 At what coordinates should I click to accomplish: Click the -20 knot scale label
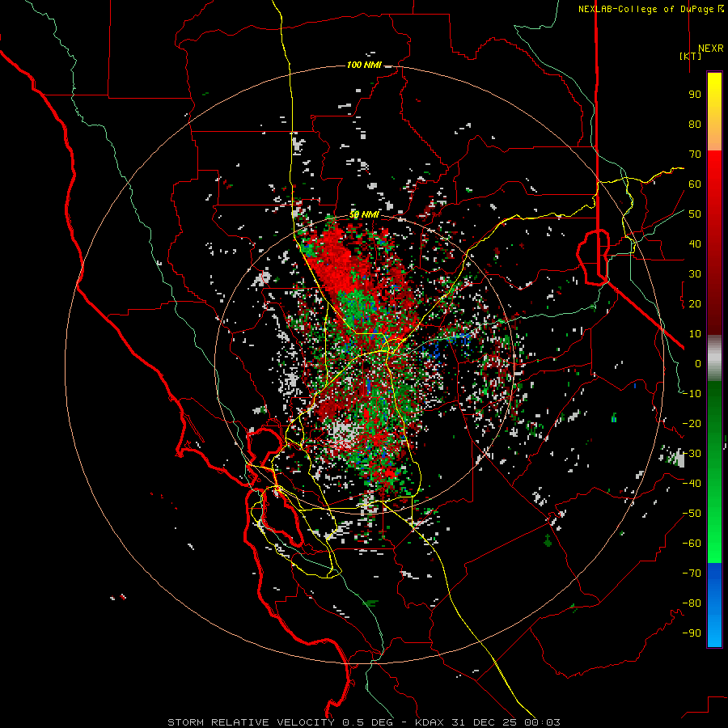click(692, 424)
